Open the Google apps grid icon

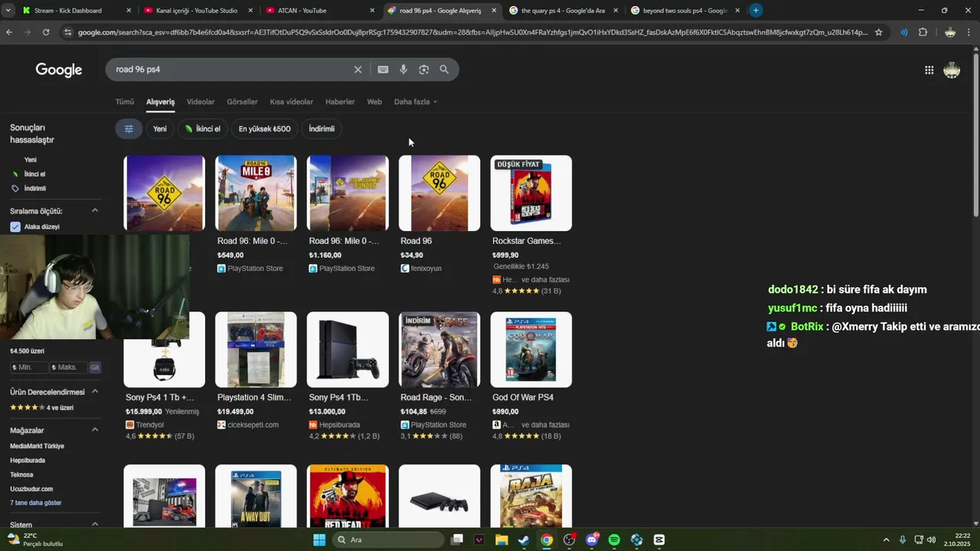click(929, 70)
